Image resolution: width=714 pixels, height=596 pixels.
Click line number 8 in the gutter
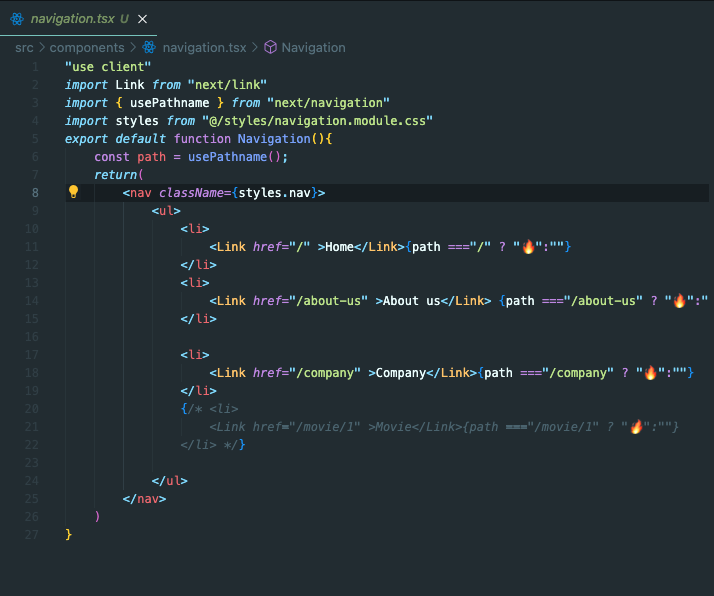pyautogui.click(x=35, y=192)
